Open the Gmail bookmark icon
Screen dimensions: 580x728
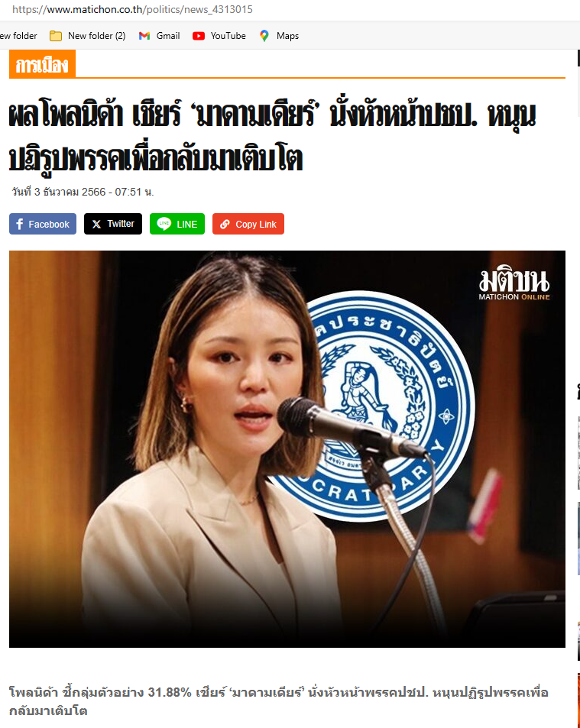point(144,36)
